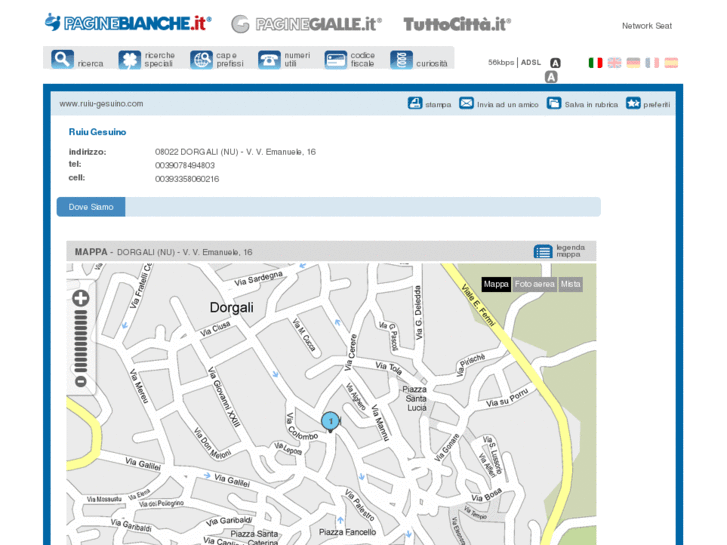Switch map view to Foto aerea
Image resolution: width=727 pixels, height=545 pixels.
coord(535,284)
